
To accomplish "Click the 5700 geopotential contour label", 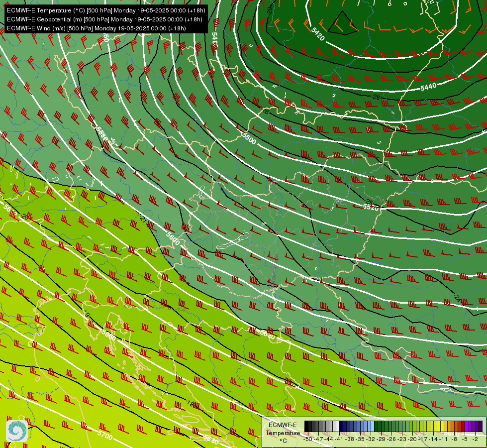I will coord(105,435).
